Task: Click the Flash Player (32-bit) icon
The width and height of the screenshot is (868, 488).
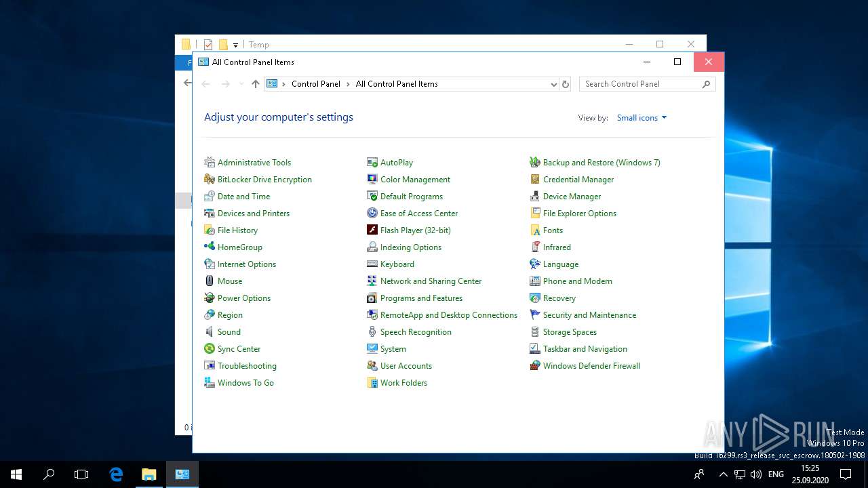Action: (372, 230)
